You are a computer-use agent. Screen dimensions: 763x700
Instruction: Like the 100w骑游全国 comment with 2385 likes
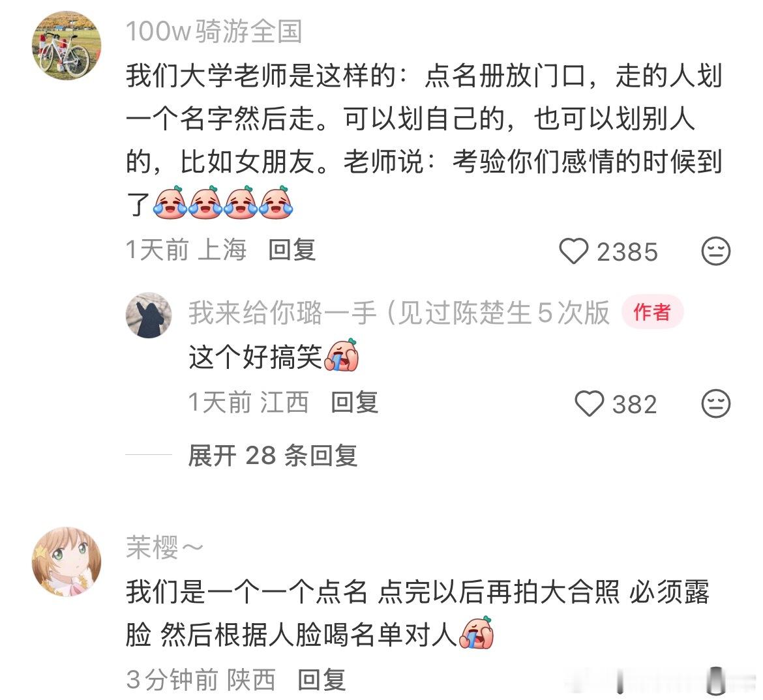click(574, 251)
